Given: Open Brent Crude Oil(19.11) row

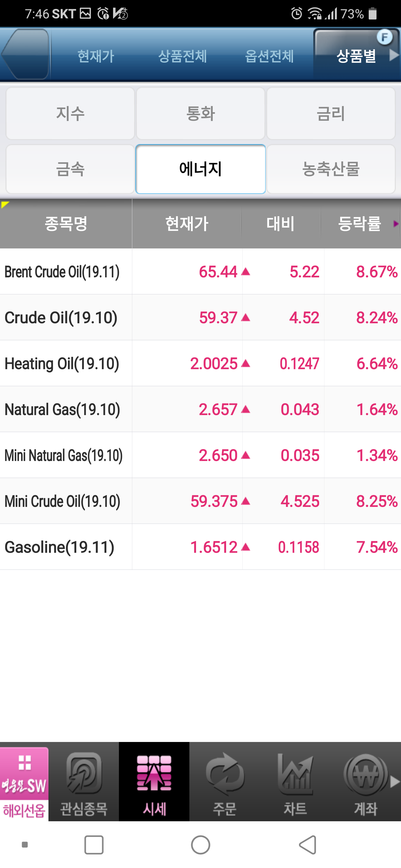Looking at the screenshot, I should (62, 272).
